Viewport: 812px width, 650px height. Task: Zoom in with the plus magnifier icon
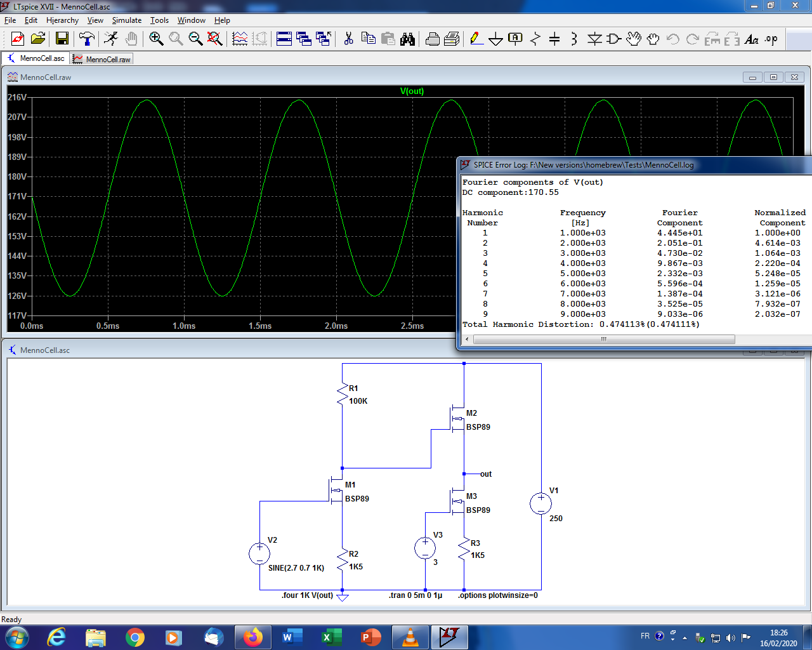click(156, 39)
